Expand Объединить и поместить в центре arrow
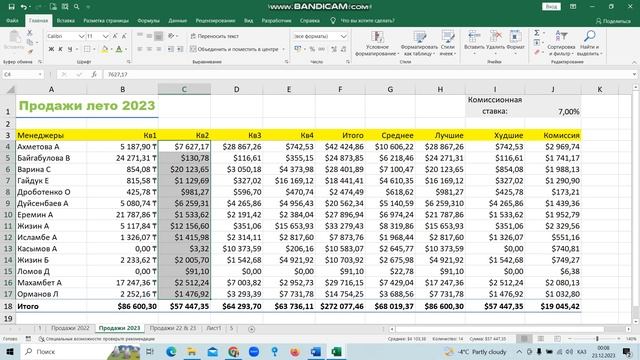 click(x=284, y=49)
